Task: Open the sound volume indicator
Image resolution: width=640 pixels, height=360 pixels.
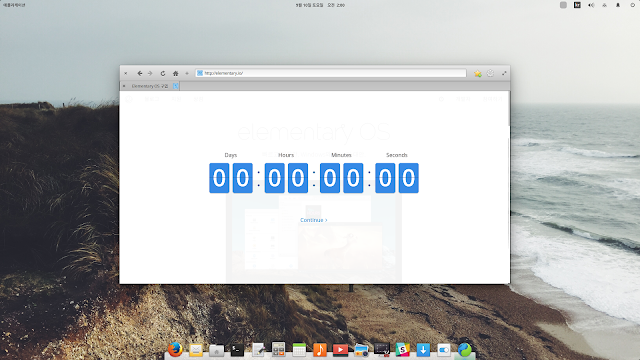Action: coord(591,5)
